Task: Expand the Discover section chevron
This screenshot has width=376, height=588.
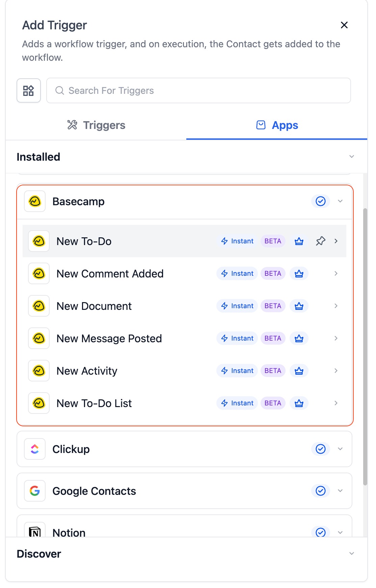Action: [x=351, y=554]
